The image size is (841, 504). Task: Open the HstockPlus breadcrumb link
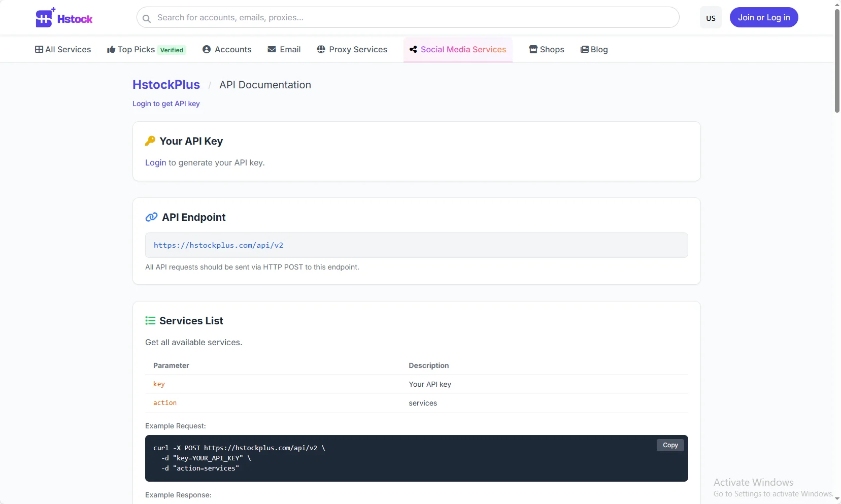(166, 85)
